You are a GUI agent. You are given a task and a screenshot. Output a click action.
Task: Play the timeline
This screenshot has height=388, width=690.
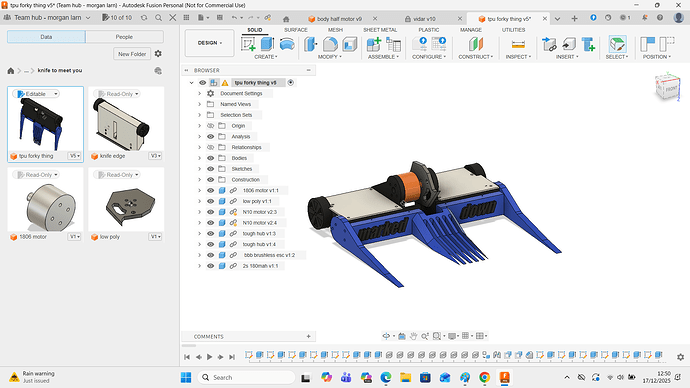click(209, 357)
